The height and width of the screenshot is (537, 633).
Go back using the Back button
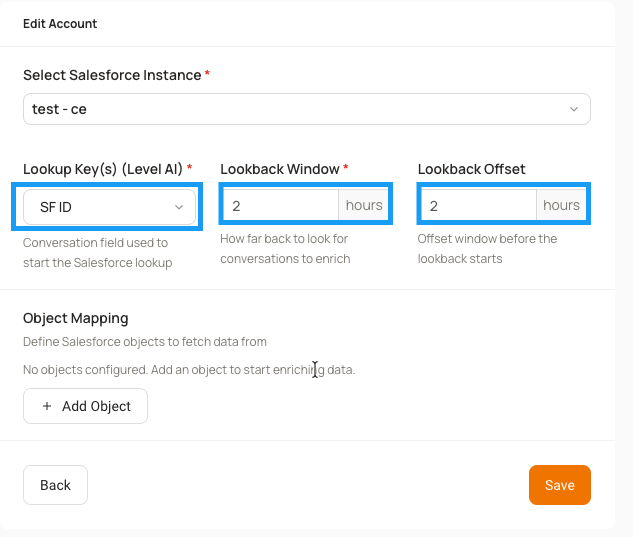pos(55,485)
